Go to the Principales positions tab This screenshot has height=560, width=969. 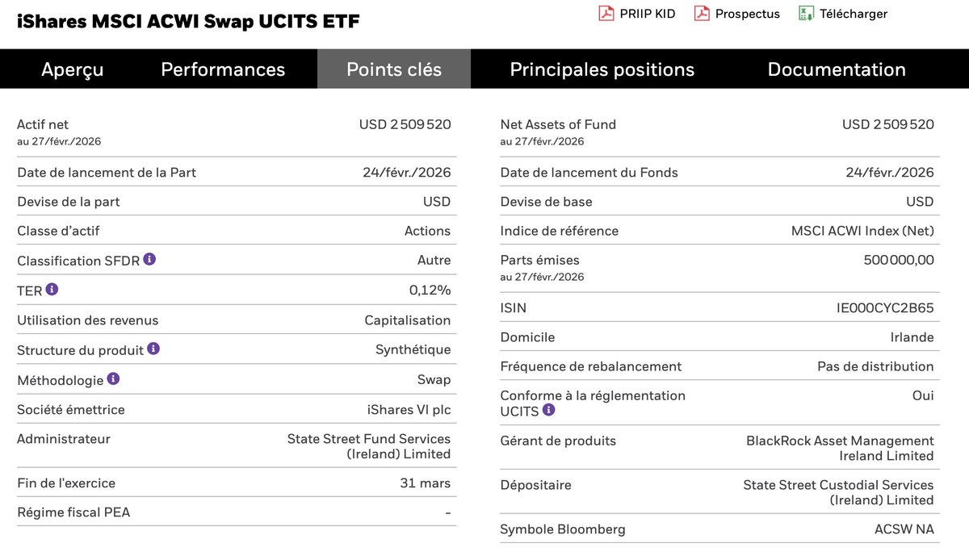coord(602,69)
